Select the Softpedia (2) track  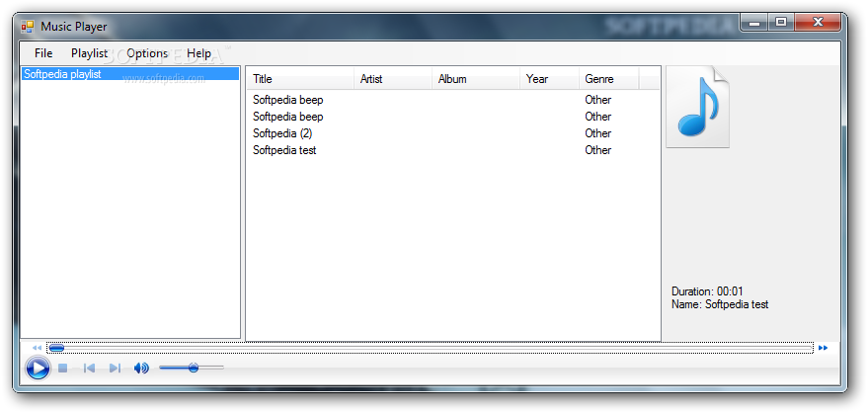click(282, 132)
